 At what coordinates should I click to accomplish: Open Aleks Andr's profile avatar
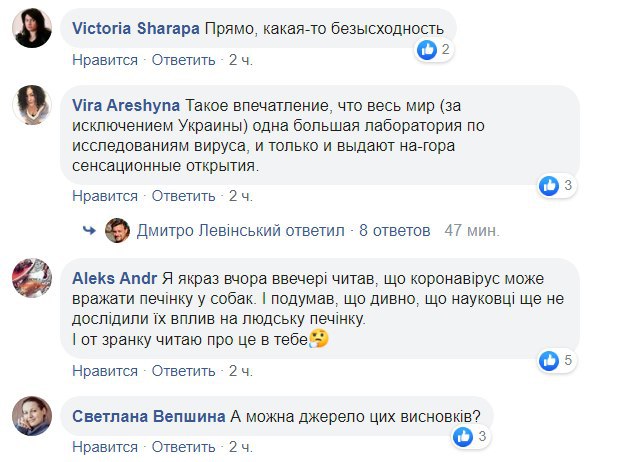point(33,277)
